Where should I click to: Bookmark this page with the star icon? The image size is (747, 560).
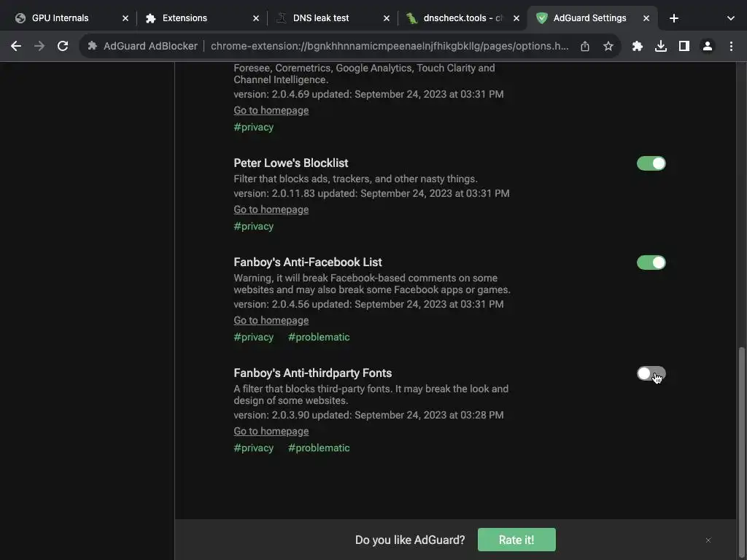(608, 46)
